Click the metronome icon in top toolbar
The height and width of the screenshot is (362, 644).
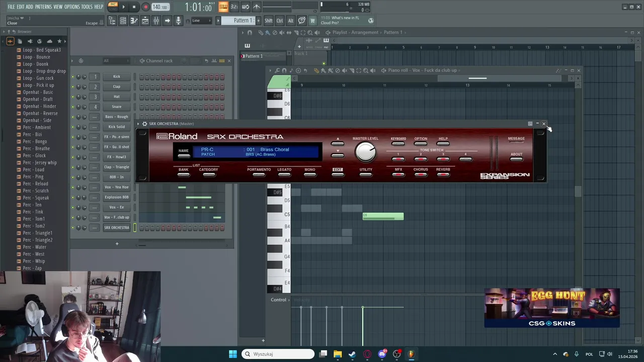[x=257, y=7]
